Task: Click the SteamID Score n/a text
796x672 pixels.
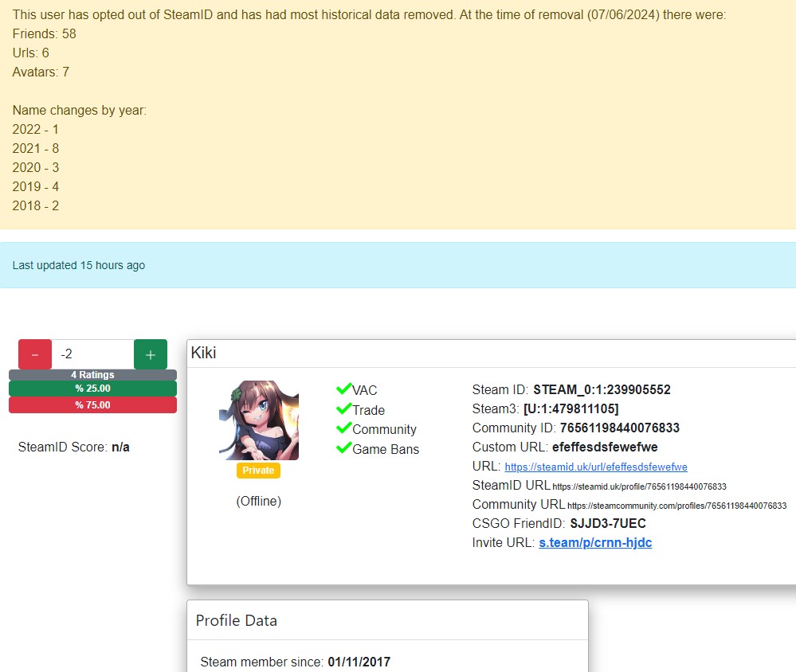Action: click(x=74, y=447)
